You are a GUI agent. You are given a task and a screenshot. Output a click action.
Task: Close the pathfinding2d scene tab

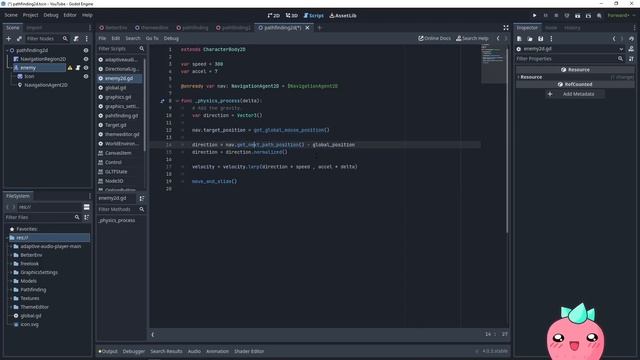307,28
